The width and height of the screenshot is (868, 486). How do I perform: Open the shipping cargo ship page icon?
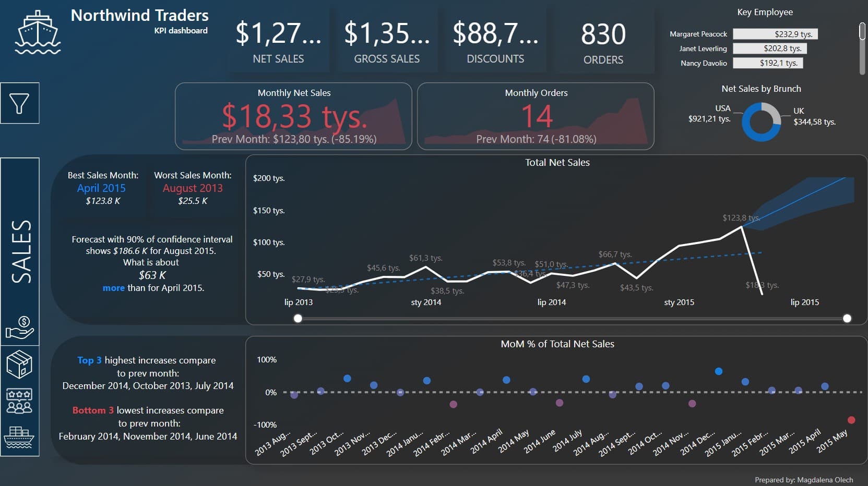19,437
